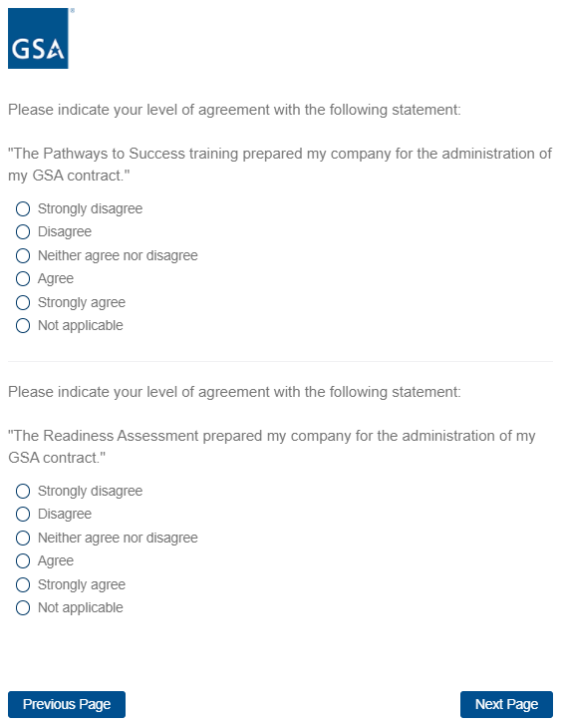The image size is (562, 728).
Task: Go to the Previous Page
Action: point(67,704)
